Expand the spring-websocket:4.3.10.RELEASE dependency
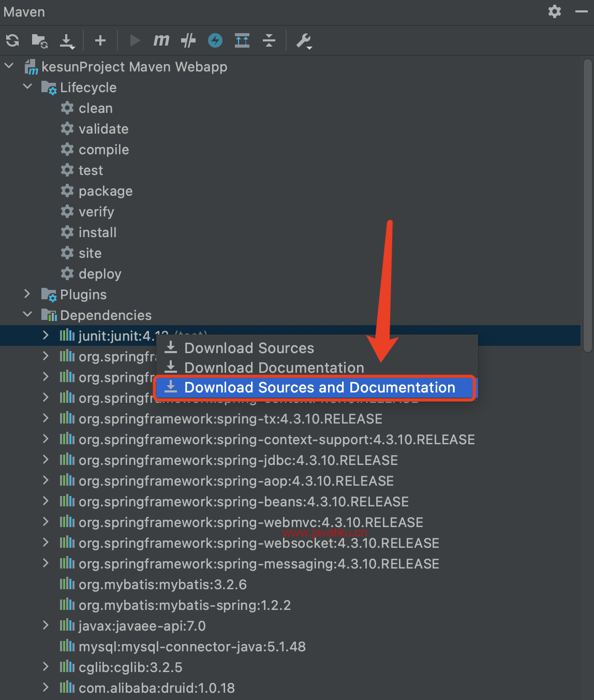 (x=46, y=543)
